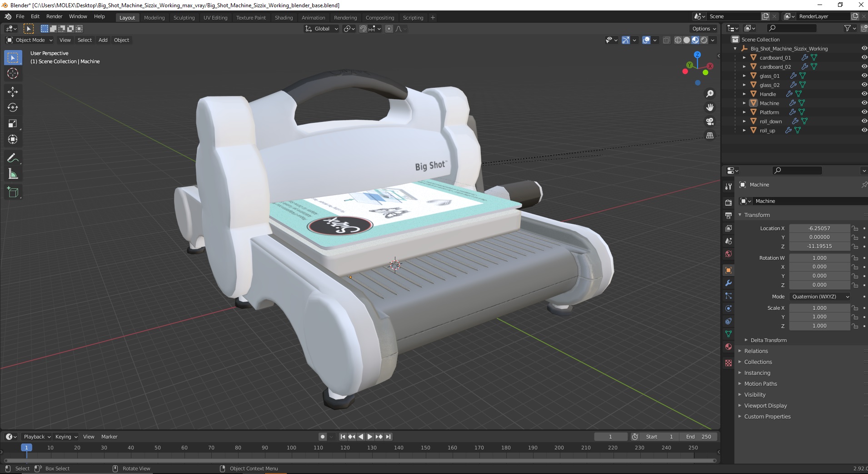Select the Move tool
Viewport: 868px width, 474px height.
tap(13, 92)
